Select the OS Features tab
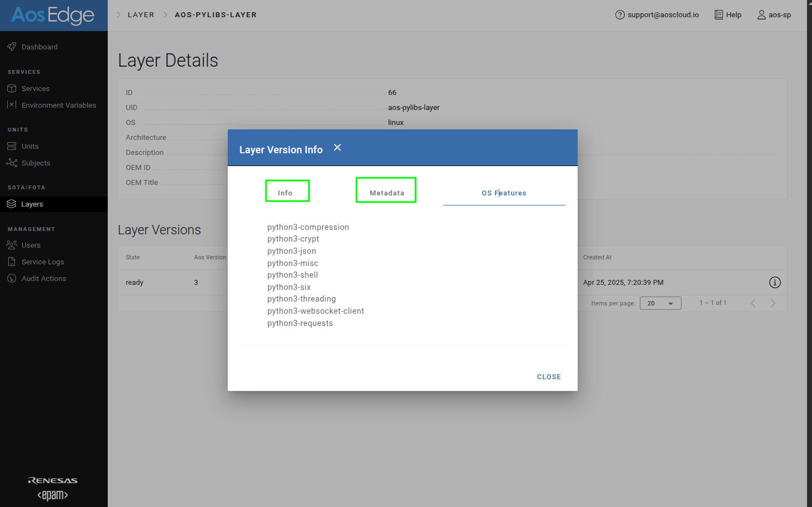 click(x=504, y=193)
